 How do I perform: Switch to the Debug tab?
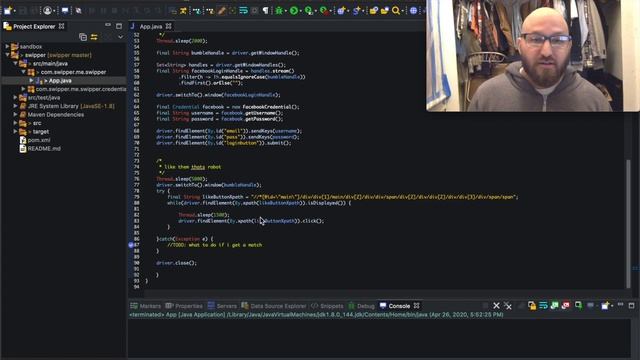(x=361, y=306)
